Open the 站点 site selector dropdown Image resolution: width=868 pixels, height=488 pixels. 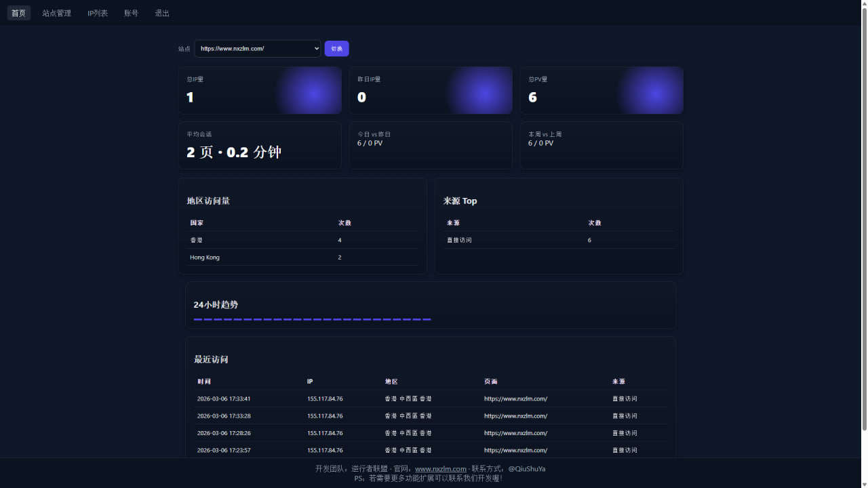click(257, 48)
